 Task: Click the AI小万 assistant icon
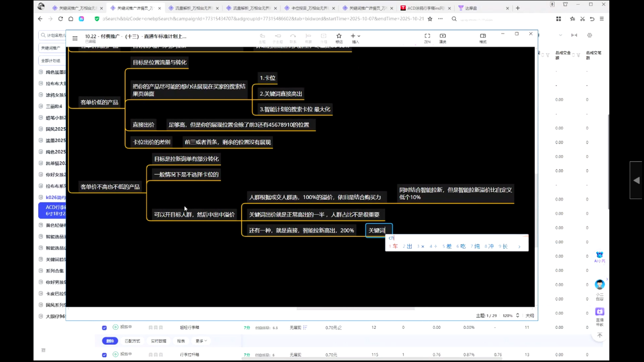point(599,256)
